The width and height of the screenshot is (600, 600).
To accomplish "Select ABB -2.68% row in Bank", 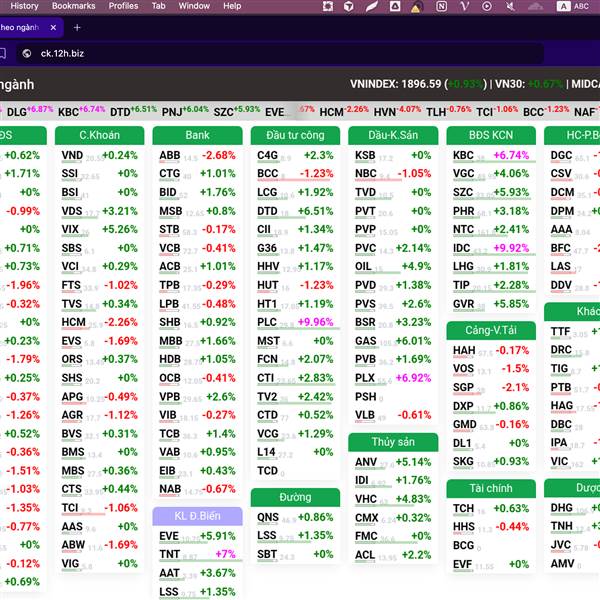I will 197,155.
